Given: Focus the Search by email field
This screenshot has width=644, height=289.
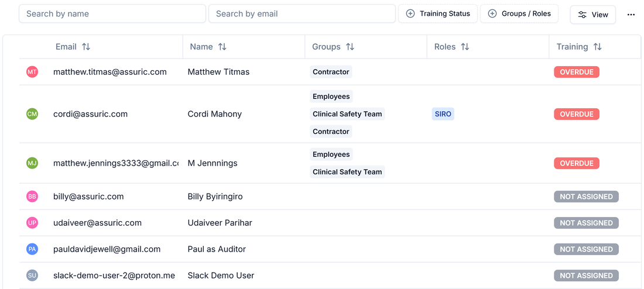Looking at the screenshot, I should tap(302, 13).
